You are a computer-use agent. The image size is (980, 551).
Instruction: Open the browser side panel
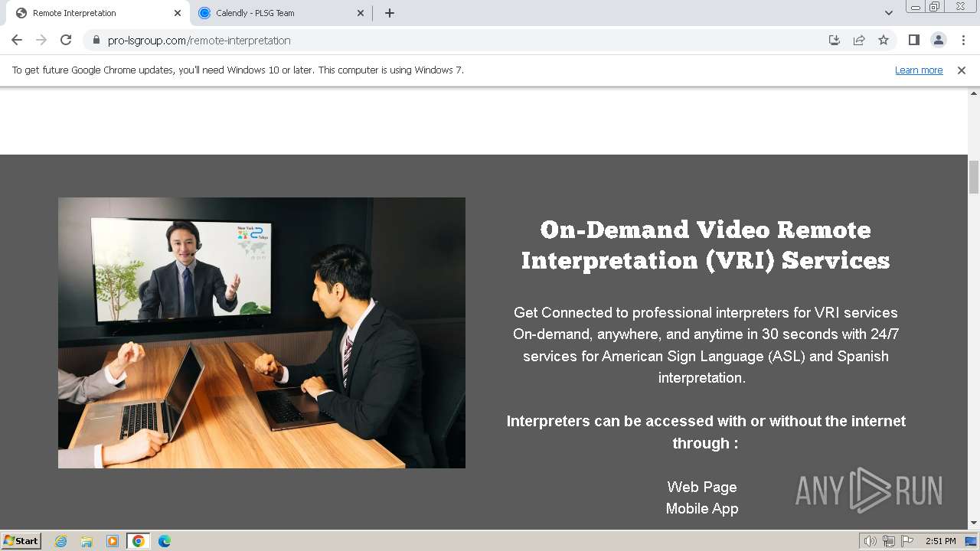pyautogui.click(x=913, y=40)
